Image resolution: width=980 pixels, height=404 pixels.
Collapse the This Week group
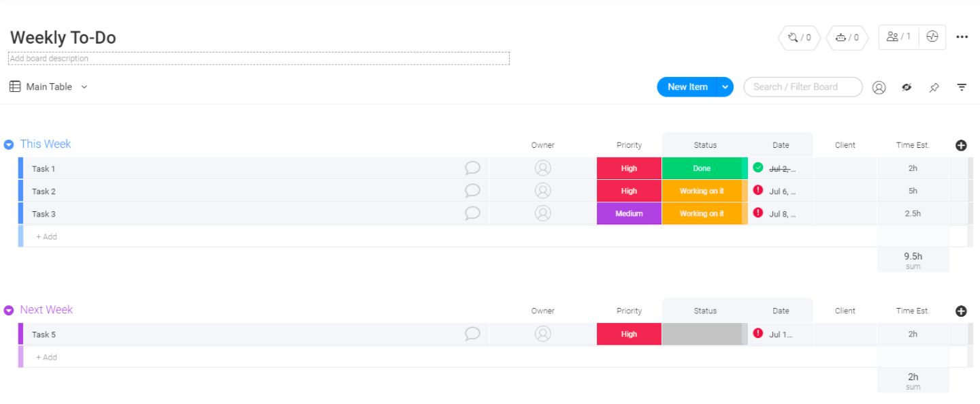pyautogui.click(x=8, y=144)
